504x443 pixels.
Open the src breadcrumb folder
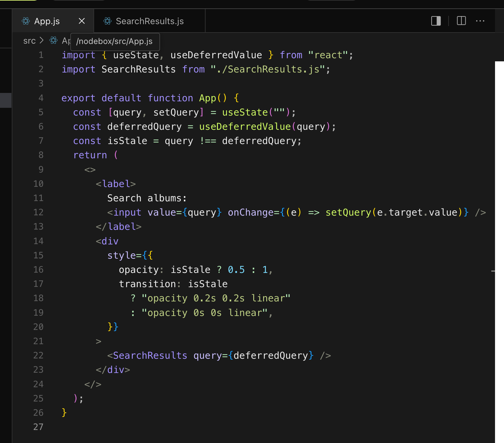[x=29, y=41]
